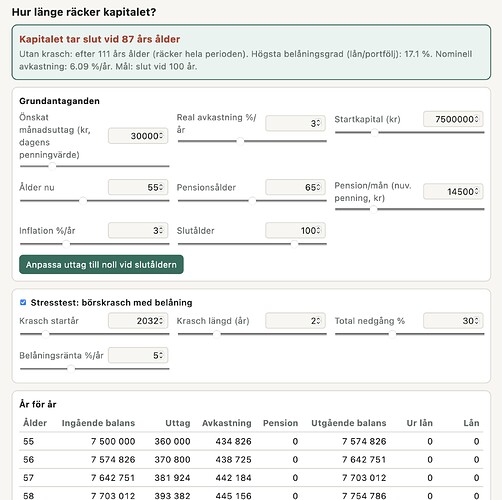
Task: Click the Real avkastning slider handle
Action: (x=240, y=141)
